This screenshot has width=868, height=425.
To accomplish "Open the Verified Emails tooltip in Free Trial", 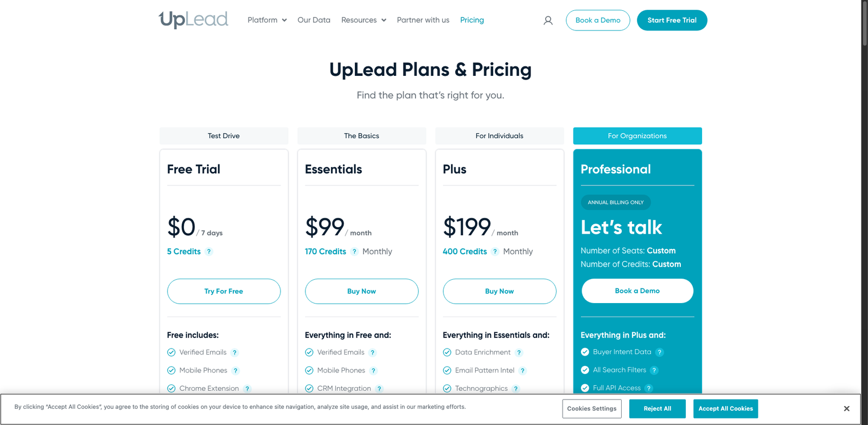I will pos(234,352).
